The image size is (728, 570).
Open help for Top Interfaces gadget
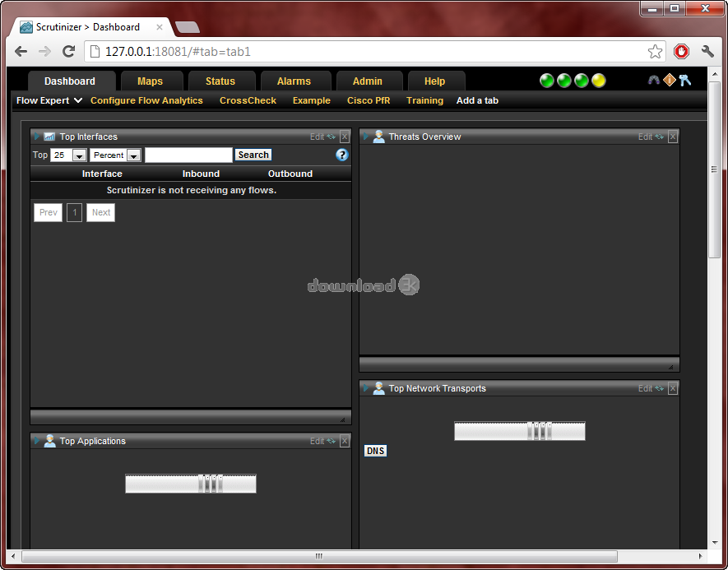coord(342,155)
